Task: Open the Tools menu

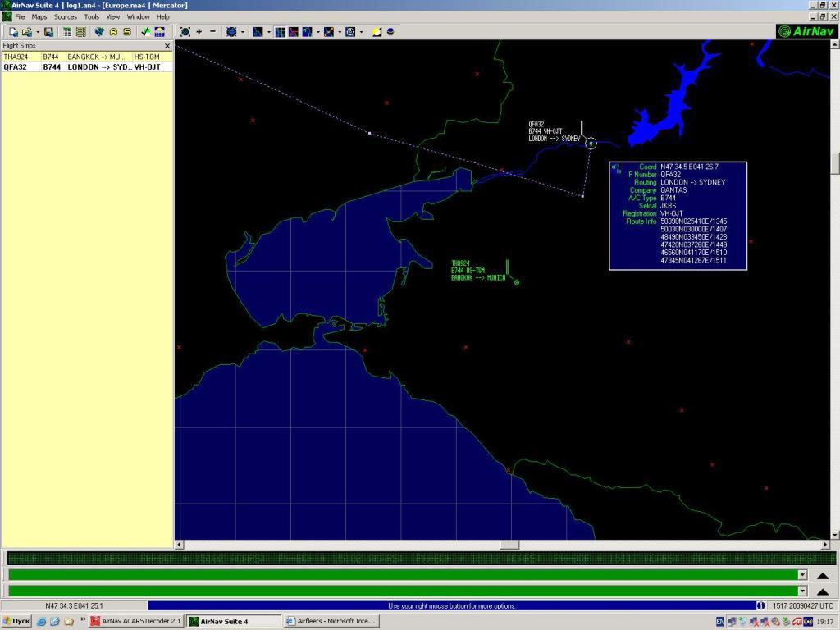Action: point(92,16)
